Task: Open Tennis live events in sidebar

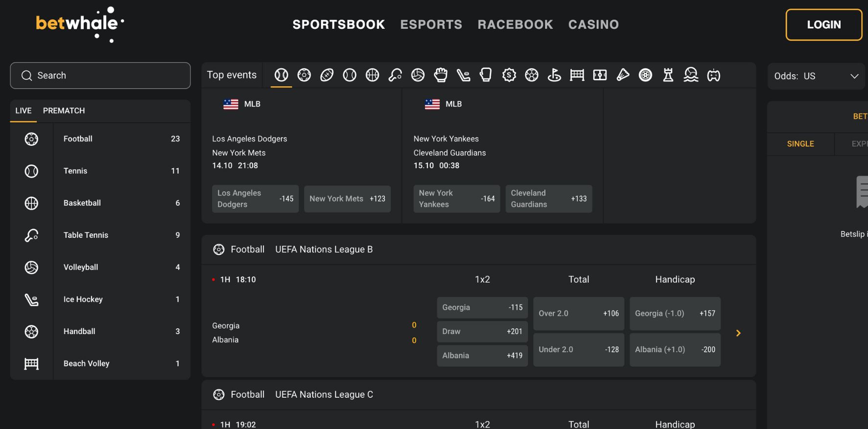Action: 100,171
